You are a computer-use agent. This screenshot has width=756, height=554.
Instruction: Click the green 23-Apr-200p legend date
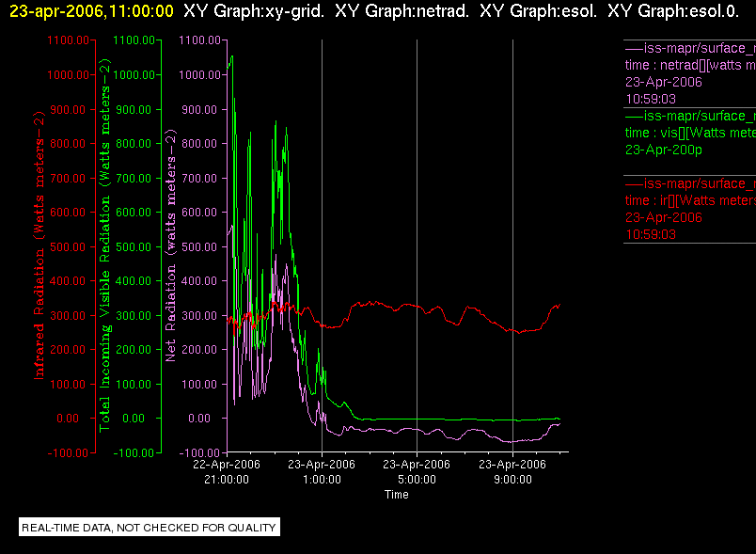click(x=664, y=150)
